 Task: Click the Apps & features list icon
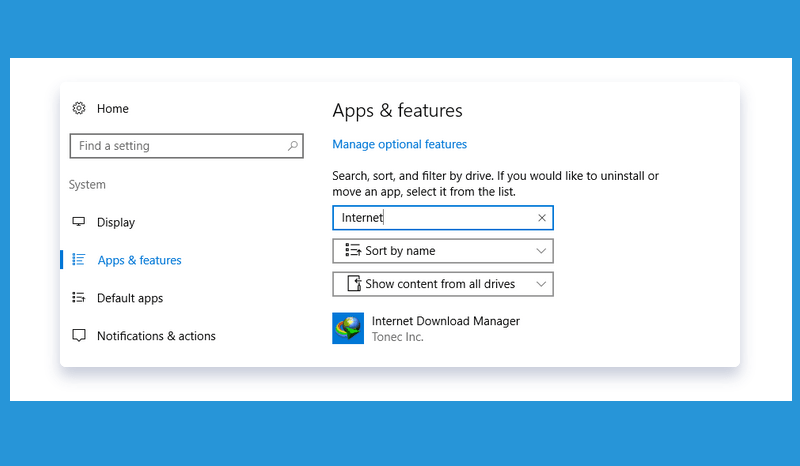79,259
